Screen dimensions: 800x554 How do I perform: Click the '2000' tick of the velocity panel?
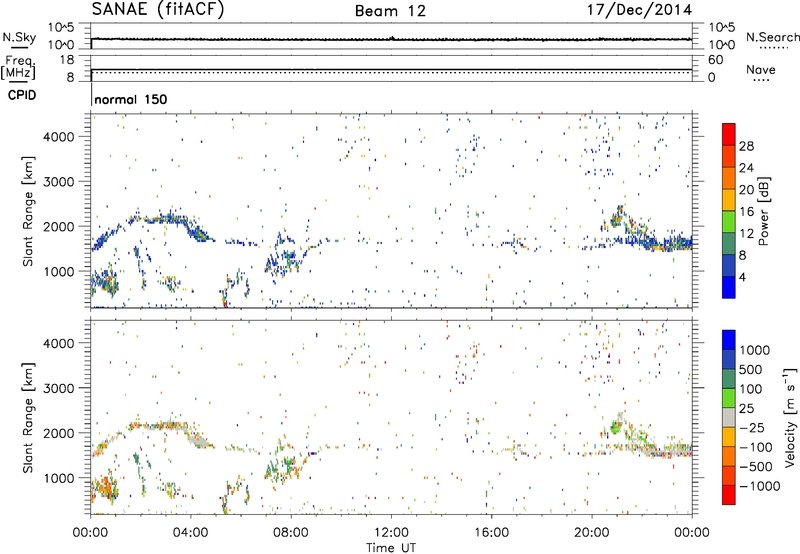click(59, 433)
